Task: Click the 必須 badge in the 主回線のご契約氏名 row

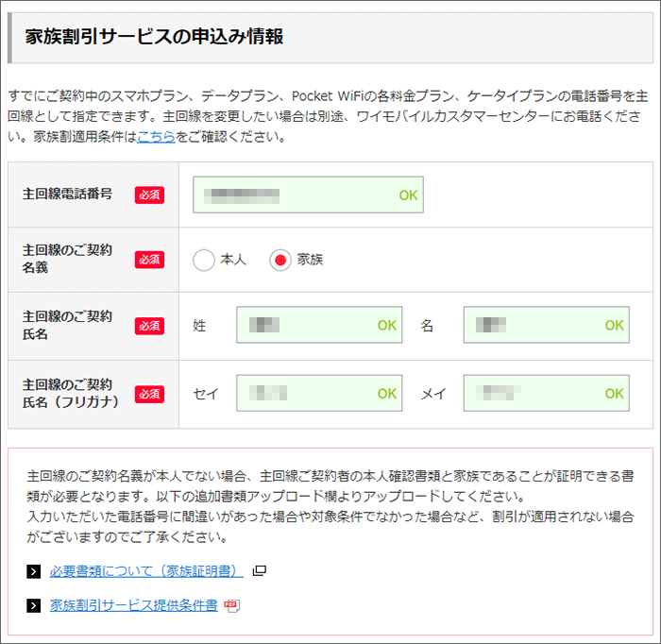Action: (149, 326)
